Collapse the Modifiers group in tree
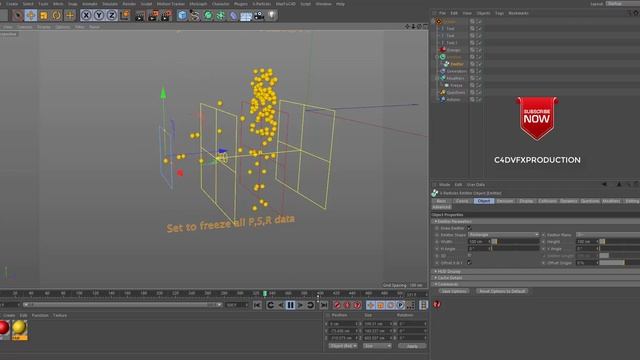This screenshot has width=640, height=360. [437, 78]
